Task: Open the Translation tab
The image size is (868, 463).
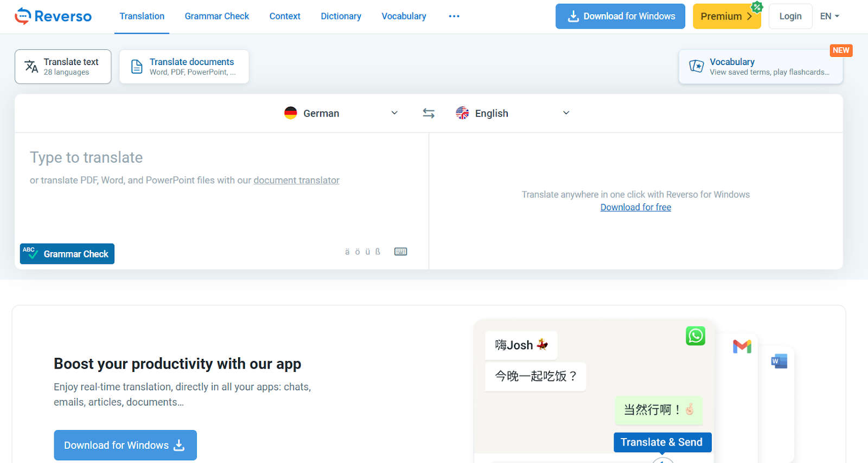Action: tap(142, 16)
